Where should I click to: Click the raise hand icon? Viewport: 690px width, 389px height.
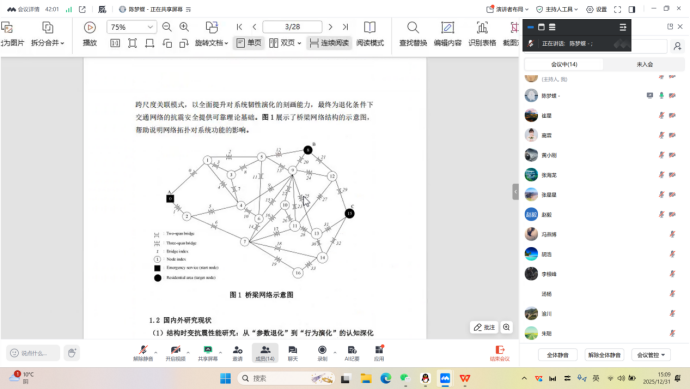[72, 353]
